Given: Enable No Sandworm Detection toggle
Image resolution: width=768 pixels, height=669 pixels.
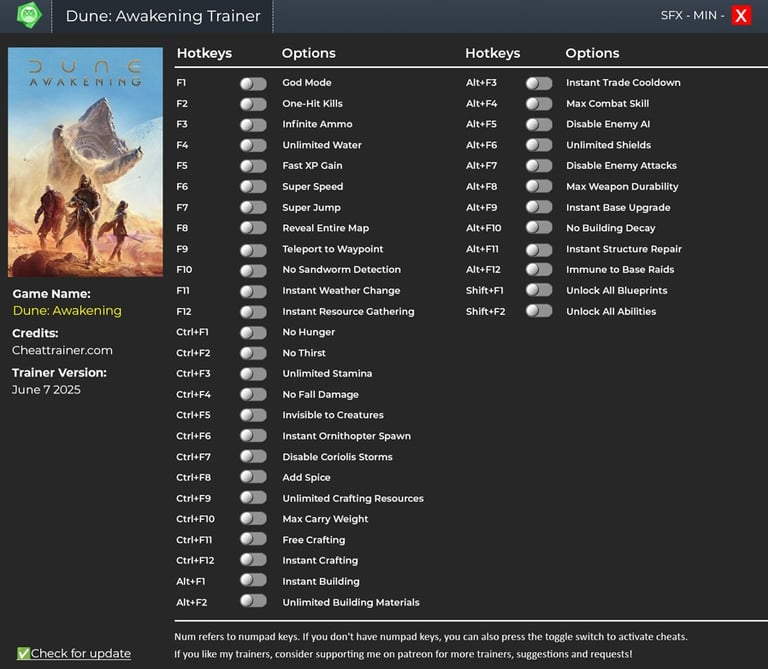Looking at the screenshot, I should [253, 270].
